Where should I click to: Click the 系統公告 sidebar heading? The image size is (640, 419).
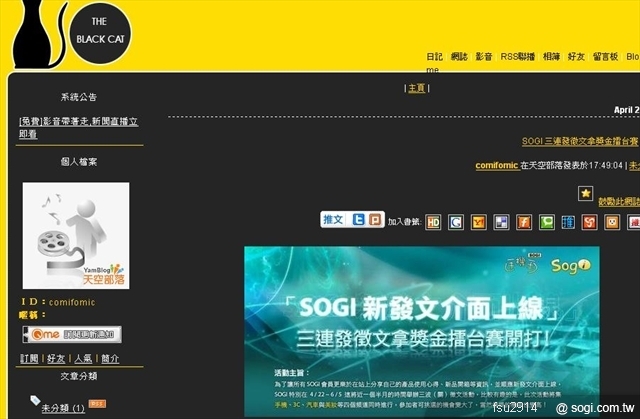click(79, 97)
